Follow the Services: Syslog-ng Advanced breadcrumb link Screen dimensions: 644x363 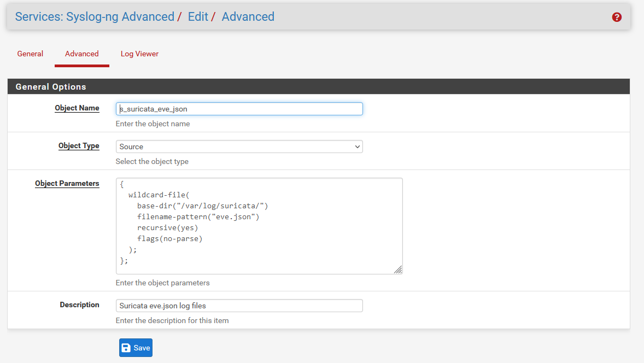(x=95, y=17)
